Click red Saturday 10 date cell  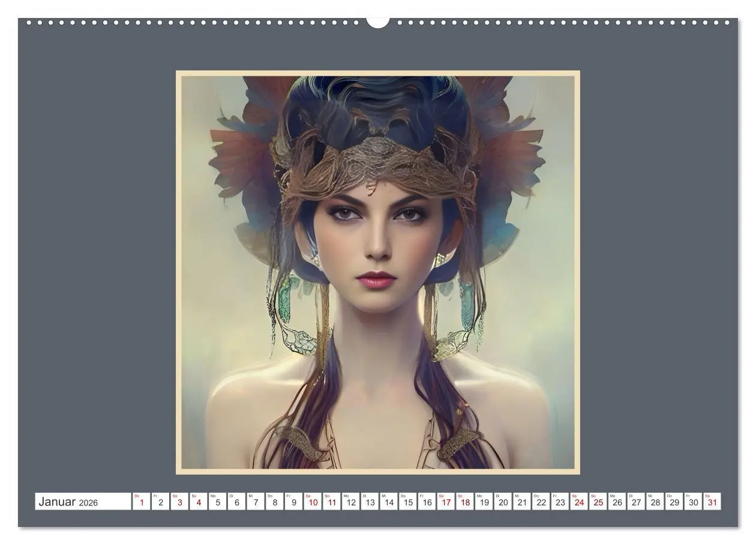coord(313,502)
